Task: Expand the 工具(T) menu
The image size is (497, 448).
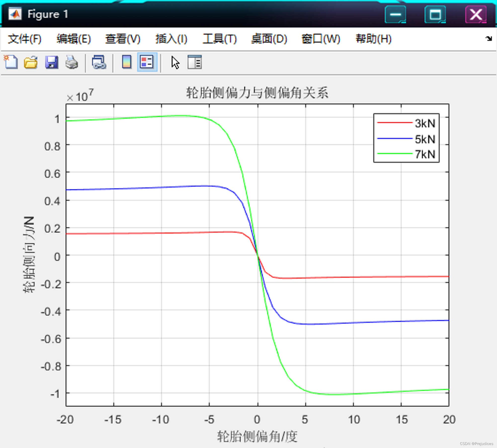Action: (220, 39)
